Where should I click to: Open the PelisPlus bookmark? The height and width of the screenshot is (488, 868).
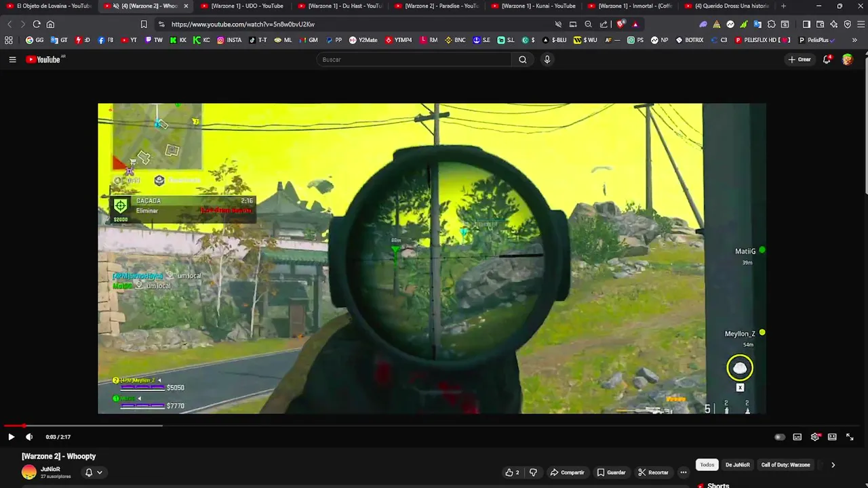816,40
